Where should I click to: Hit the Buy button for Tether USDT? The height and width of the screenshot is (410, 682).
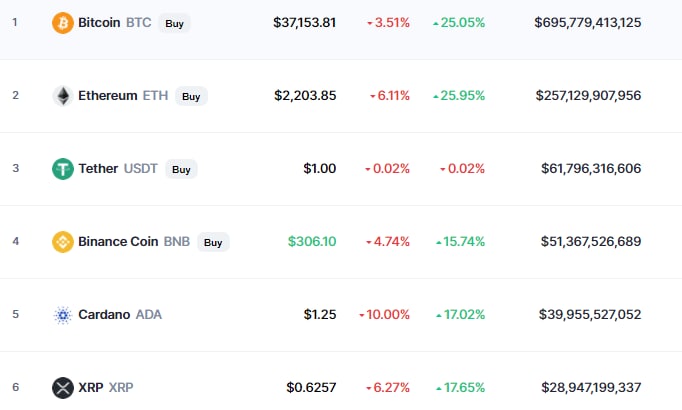181,169
